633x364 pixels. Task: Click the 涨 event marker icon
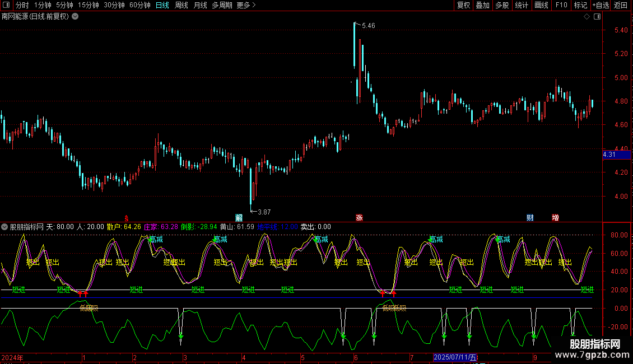[359, 218]
